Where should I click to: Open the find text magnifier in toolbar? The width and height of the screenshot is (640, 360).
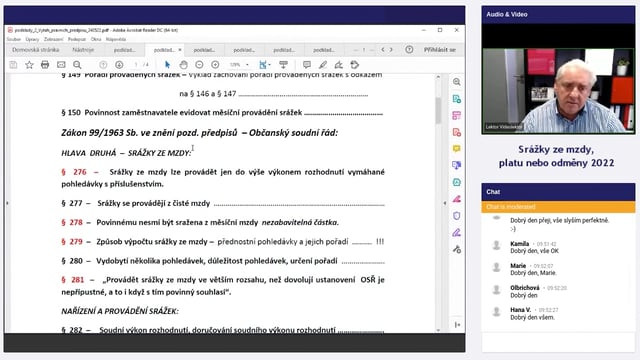tap(77, 65)
